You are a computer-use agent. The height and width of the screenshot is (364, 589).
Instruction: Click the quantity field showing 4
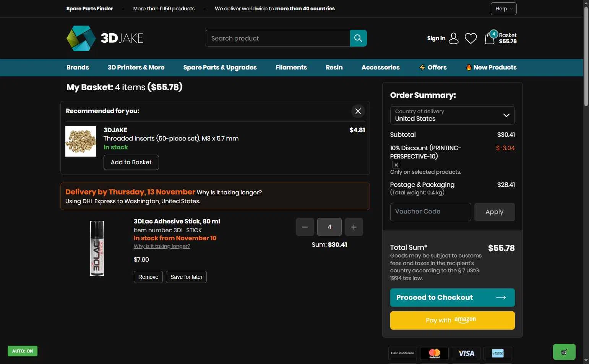[x=329, y=227]
